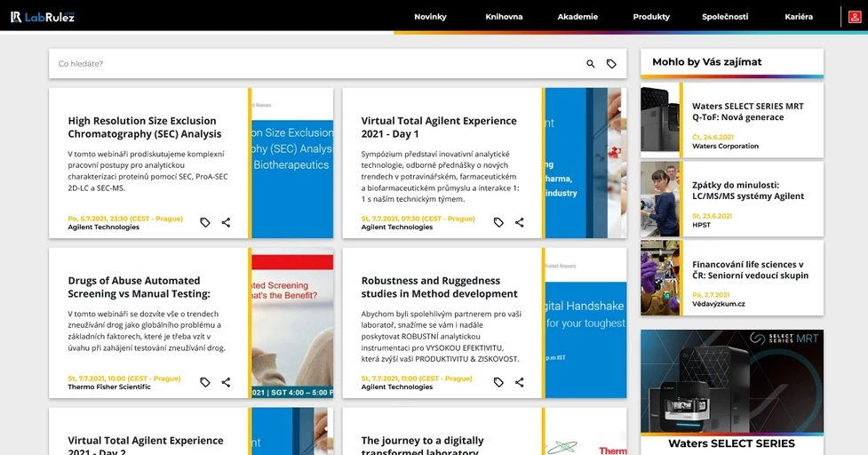The image size is (868, 455).
Task: Click 'Pá, 2.7.2021' date in sidebar
Action: (711, 295)
